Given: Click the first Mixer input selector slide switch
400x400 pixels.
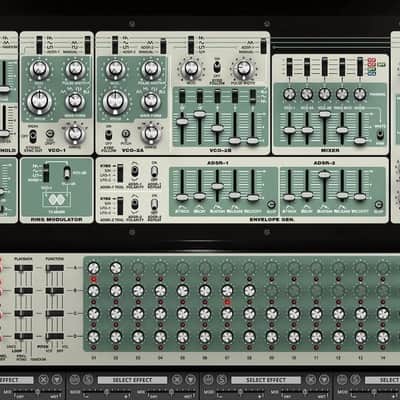Looking at the screenshot, I should coord(289,67).
